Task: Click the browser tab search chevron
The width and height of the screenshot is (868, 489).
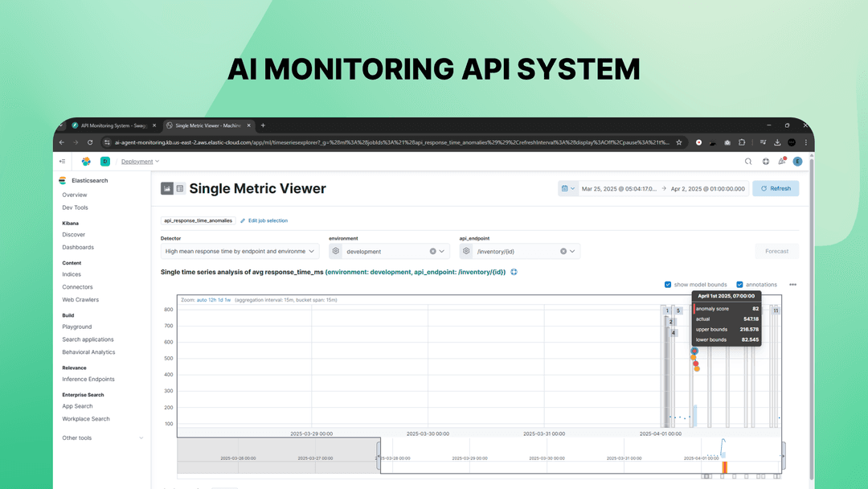Action: click(60, 125)
